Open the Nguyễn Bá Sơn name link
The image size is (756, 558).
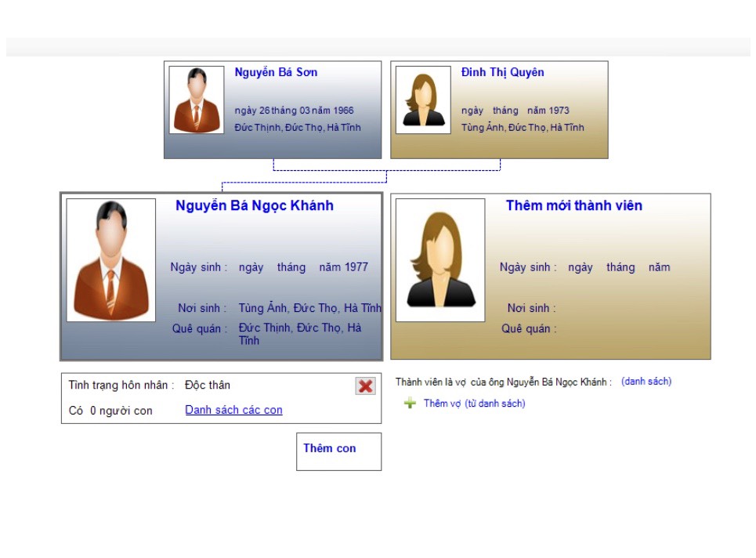tap(276, 72)
